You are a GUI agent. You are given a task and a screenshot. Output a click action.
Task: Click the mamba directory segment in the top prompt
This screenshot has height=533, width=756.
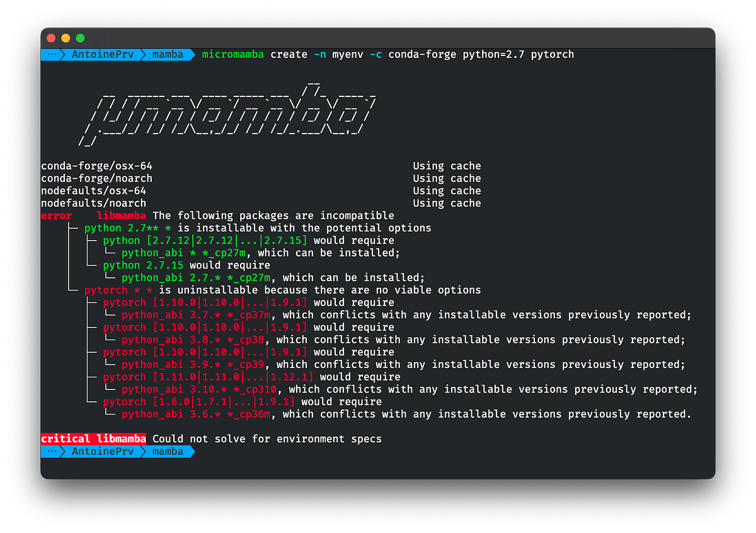(167, 54)
